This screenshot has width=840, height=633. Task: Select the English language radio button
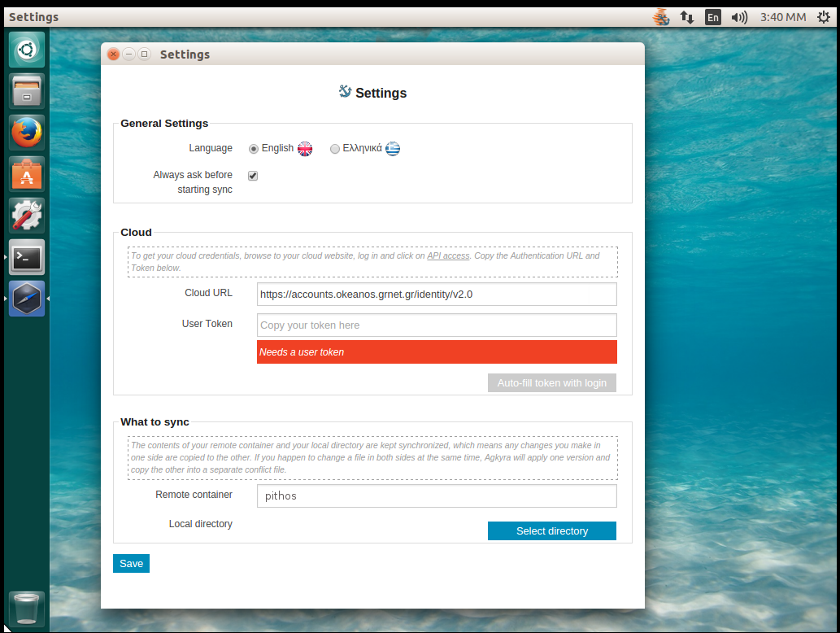click(253, 148)
